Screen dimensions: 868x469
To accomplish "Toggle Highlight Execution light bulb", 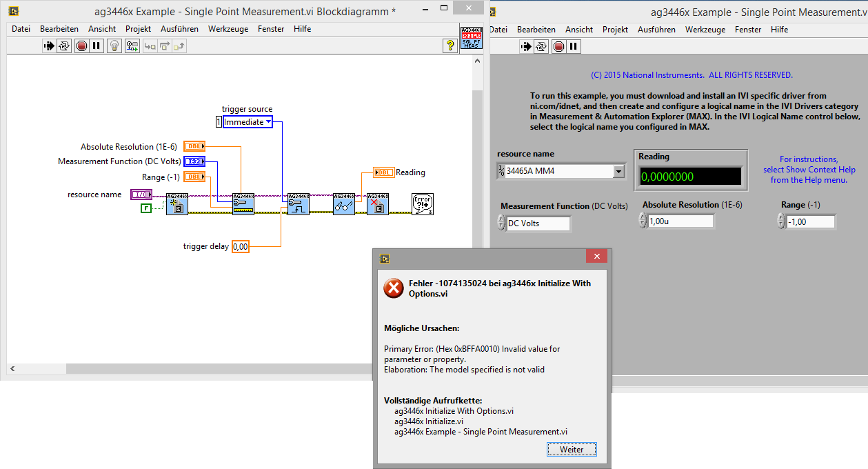I will point(114,46).
